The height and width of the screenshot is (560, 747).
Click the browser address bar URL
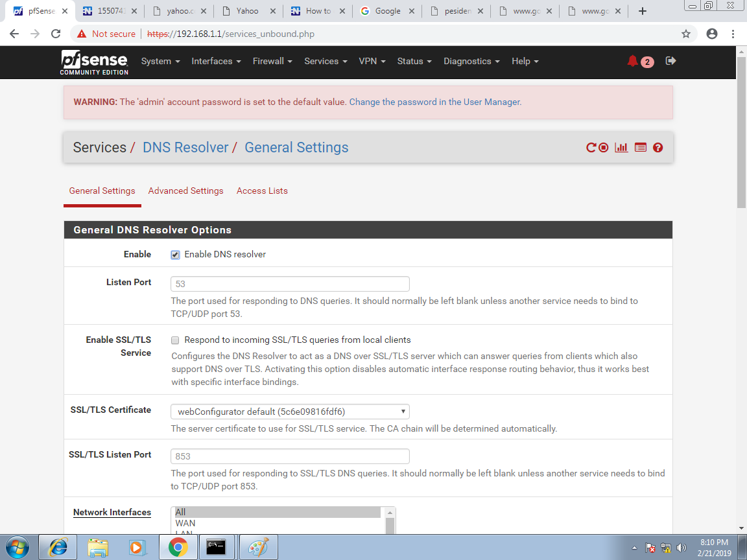click(x=231, y=34)
